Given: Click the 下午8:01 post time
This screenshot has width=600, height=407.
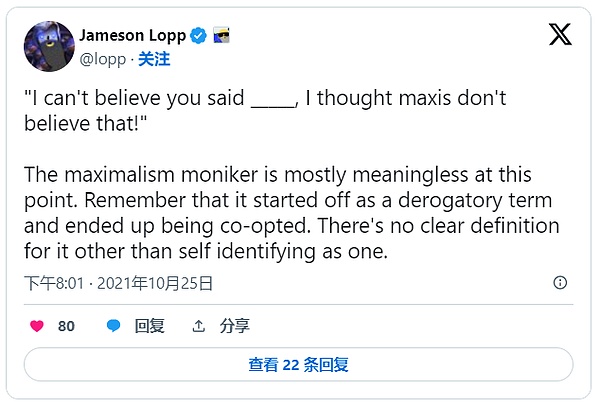Looking at the screenshot, I should click(52, 283).
